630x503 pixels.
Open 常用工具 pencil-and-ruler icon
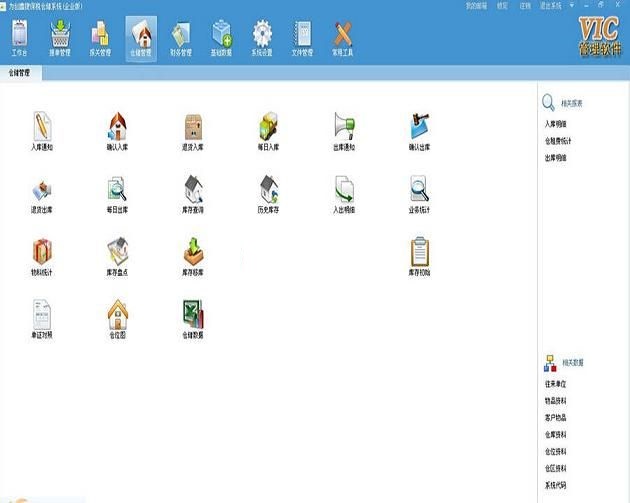(x=343, y=39)
